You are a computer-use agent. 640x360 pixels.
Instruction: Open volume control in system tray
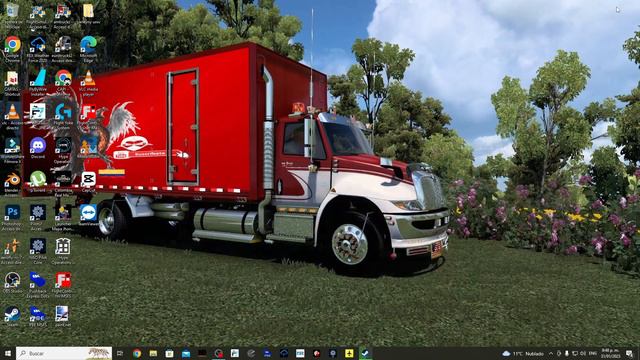click(583, 353)
